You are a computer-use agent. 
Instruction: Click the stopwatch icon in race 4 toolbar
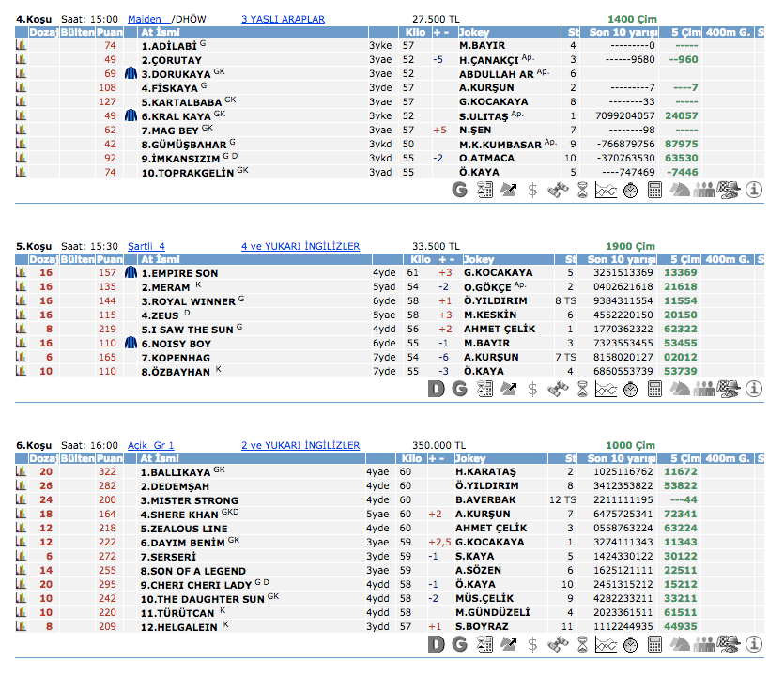tap(631, 190)
